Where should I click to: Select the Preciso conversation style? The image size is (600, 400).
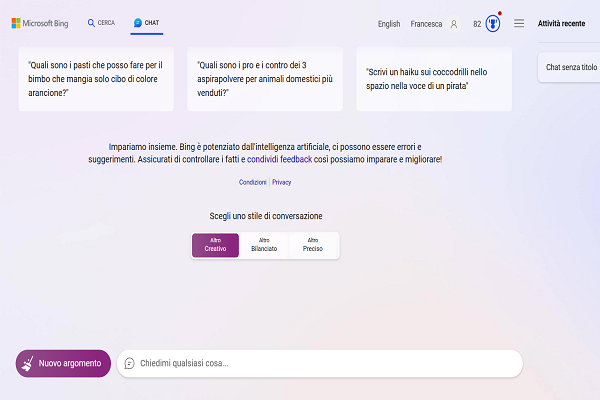click(313, 245)
